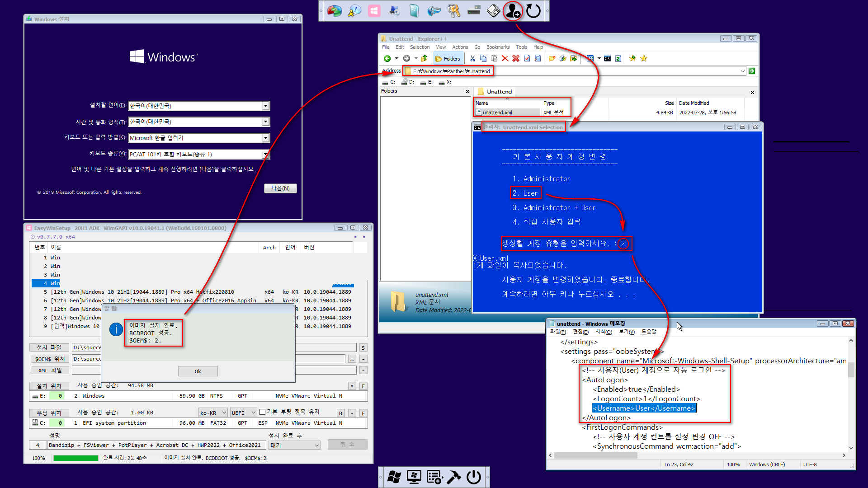Click the 설치 위치 button
Image resolution: width=868 pixels, height=488 pixels.
49,386
